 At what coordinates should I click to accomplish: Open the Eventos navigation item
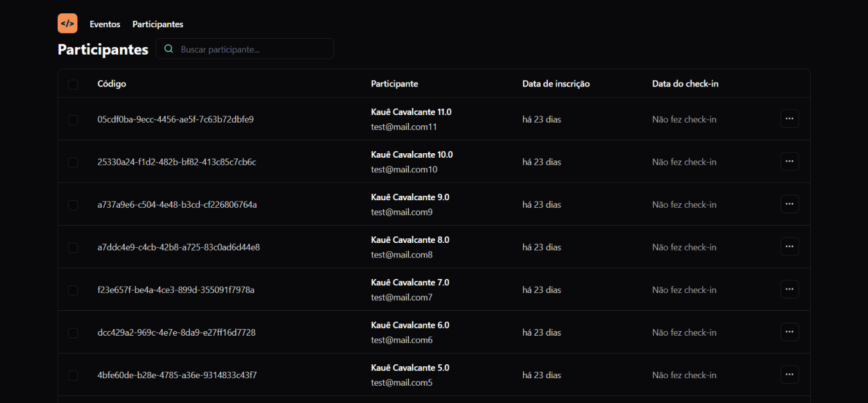point(105,24)
